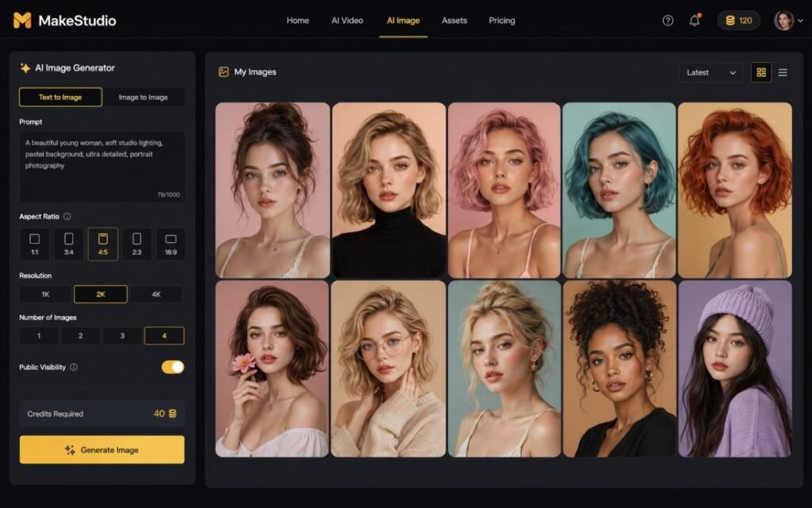Open the Pricing link
The height and width of the screenshot is (508, 812).
pyautogui.click(x=502, y=21)
